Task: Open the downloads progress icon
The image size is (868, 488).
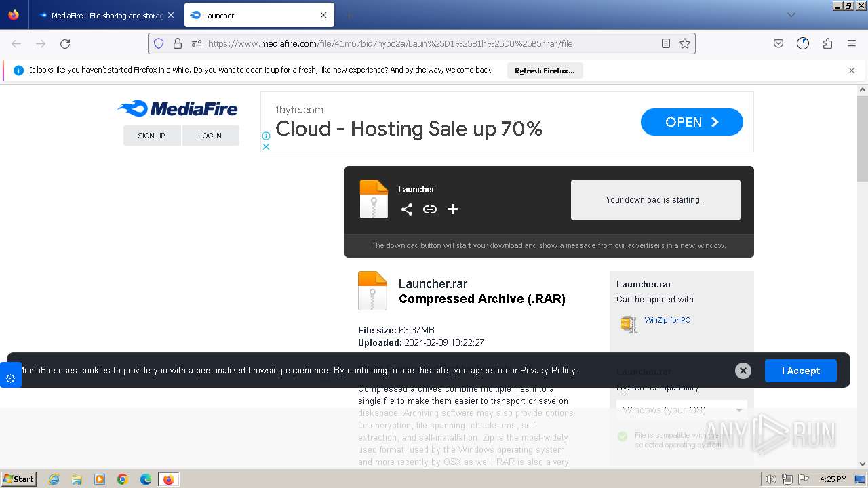Action: 803,43
